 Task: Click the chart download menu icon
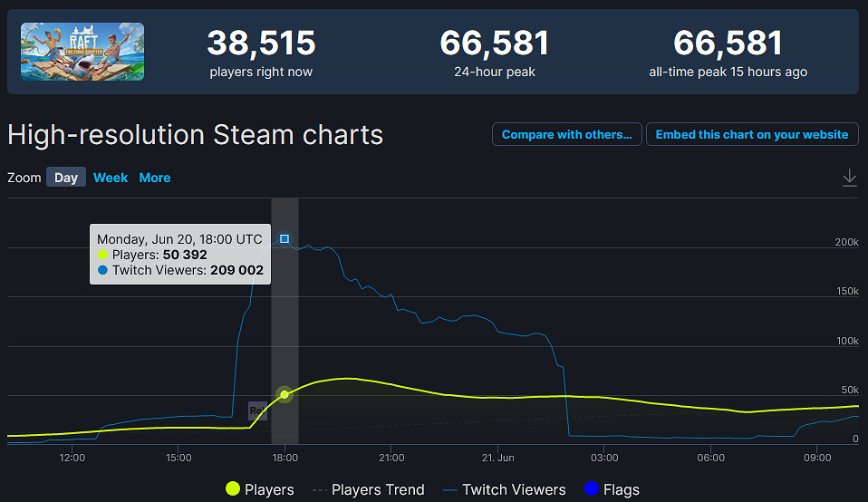(849, 178)
